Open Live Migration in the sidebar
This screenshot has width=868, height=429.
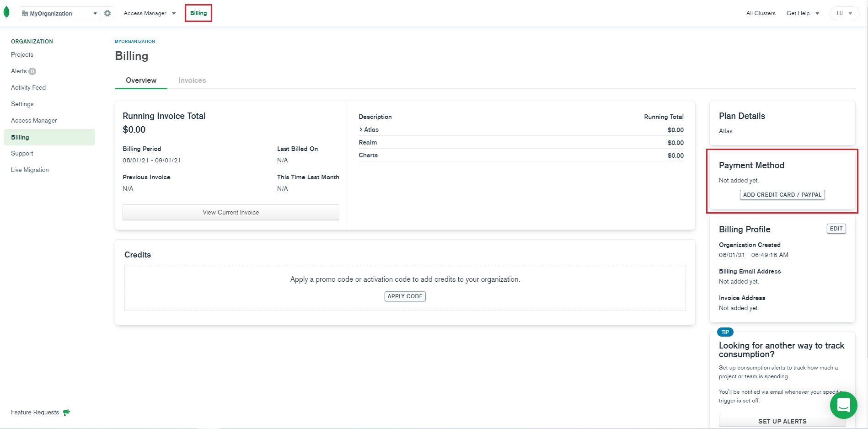click(30, 170)
